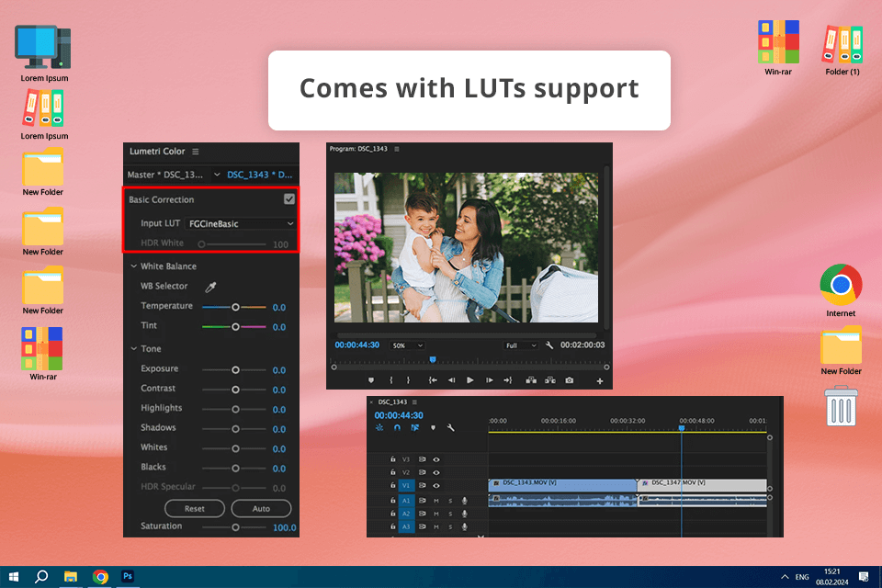Open the Master clip selector dropdown arrow
Screen dimensions: 882x588
click(217, 175)
